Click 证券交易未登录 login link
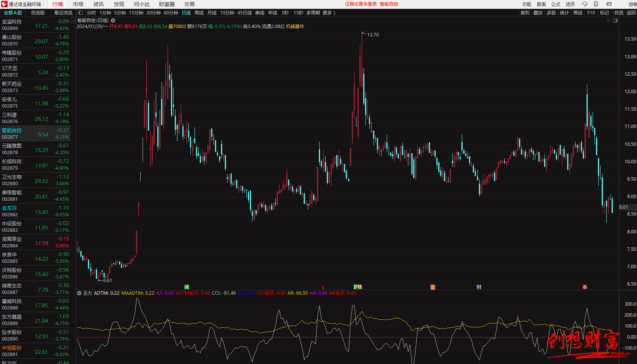 (x=361, y=4)
